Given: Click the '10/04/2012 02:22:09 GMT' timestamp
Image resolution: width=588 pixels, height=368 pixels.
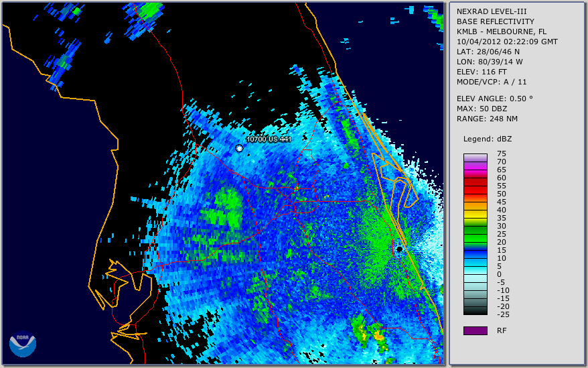Looking at the screenshot, I should (x=507, y=42).
